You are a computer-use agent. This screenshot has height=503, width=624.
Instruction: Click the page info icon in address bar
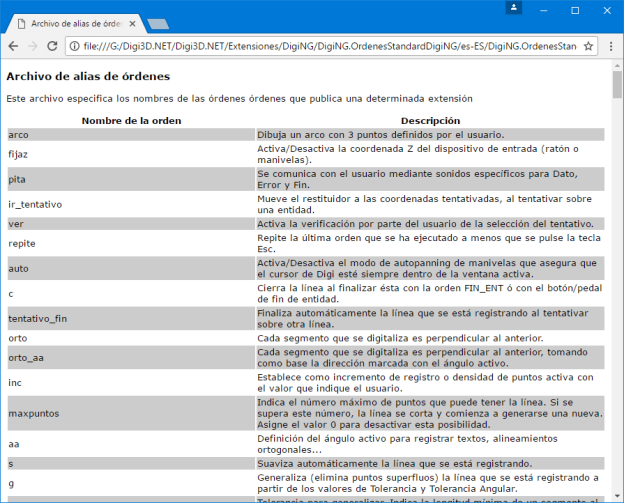(x=76, y=46)
